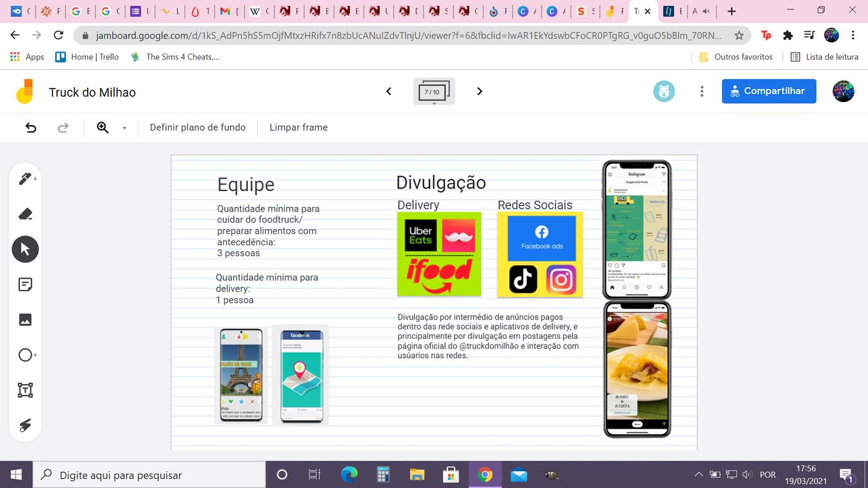Switch to the Wikipedia tab
This screenshot has height=488, width=868.
point(259,11)
